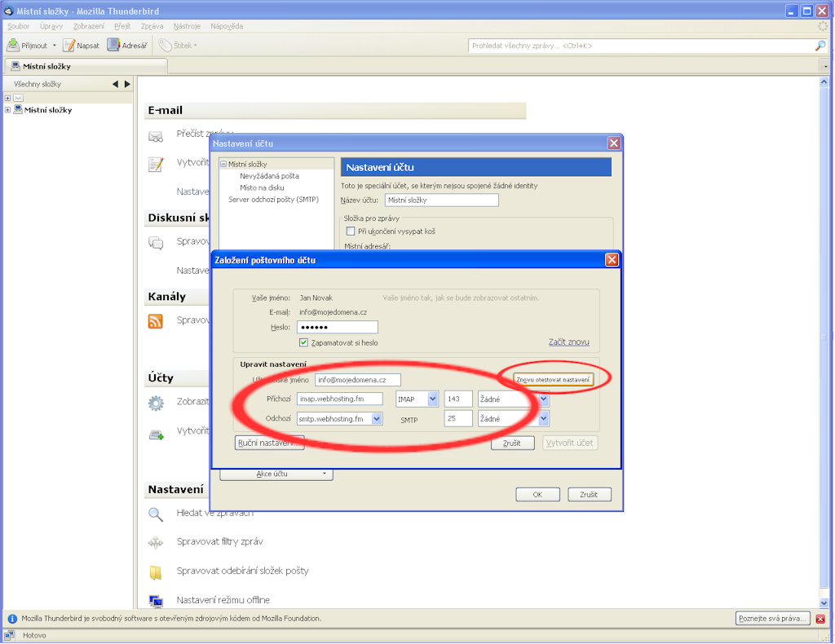835x644 pixels.
Task: Click Vytvořit účet button
Action: pyautogui.click(x=570, y=443)
